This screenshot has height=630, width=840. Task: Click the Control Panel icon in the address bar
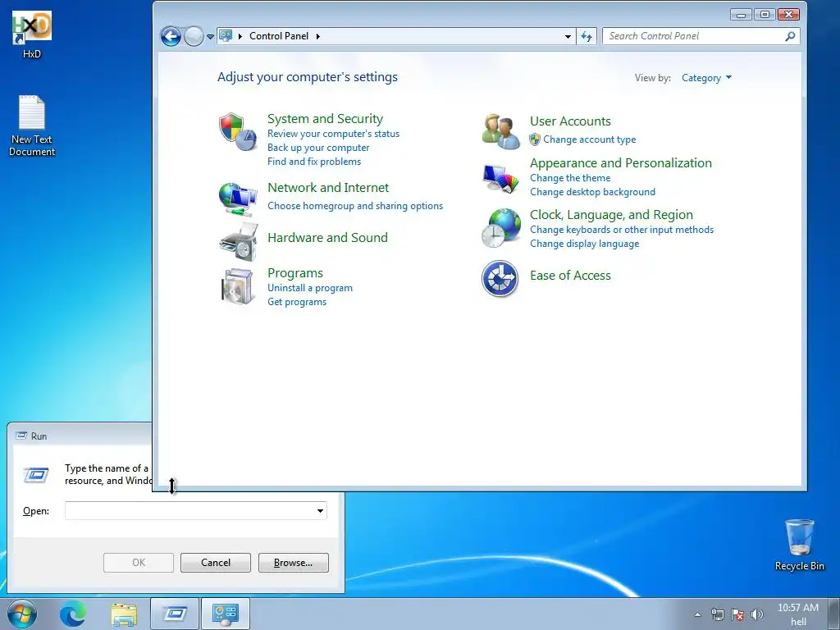(x=226, y=36)
